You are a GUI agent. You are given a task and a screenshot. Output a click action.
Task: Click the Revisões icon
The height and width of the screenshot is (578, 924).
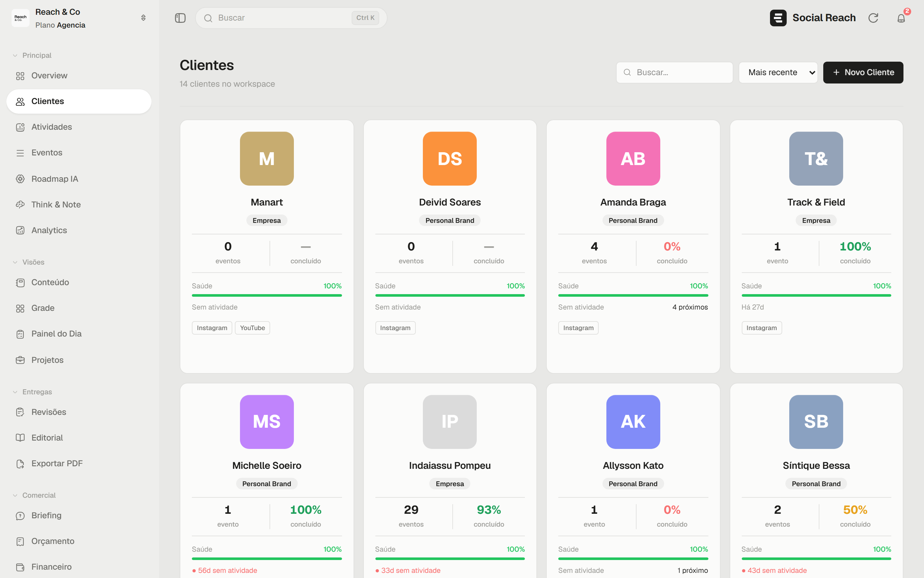[20, 412]
